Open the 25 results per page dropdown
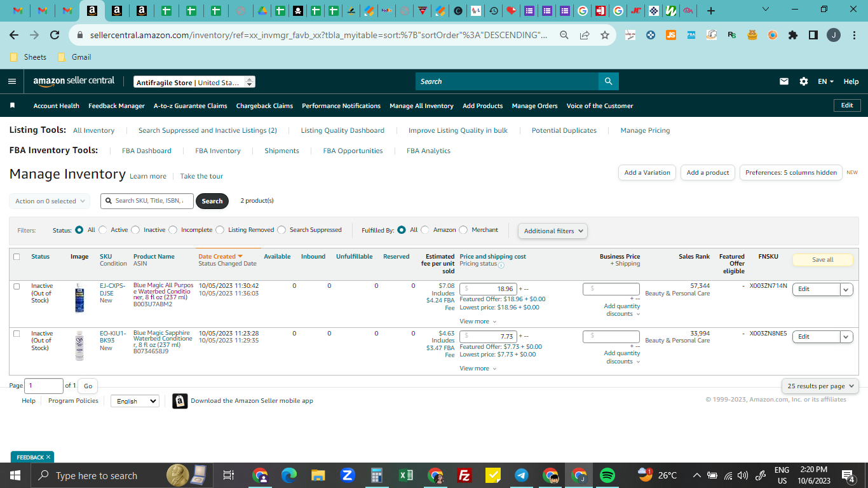The width and height of the screenshot is (868, 488). coord(820,386)
